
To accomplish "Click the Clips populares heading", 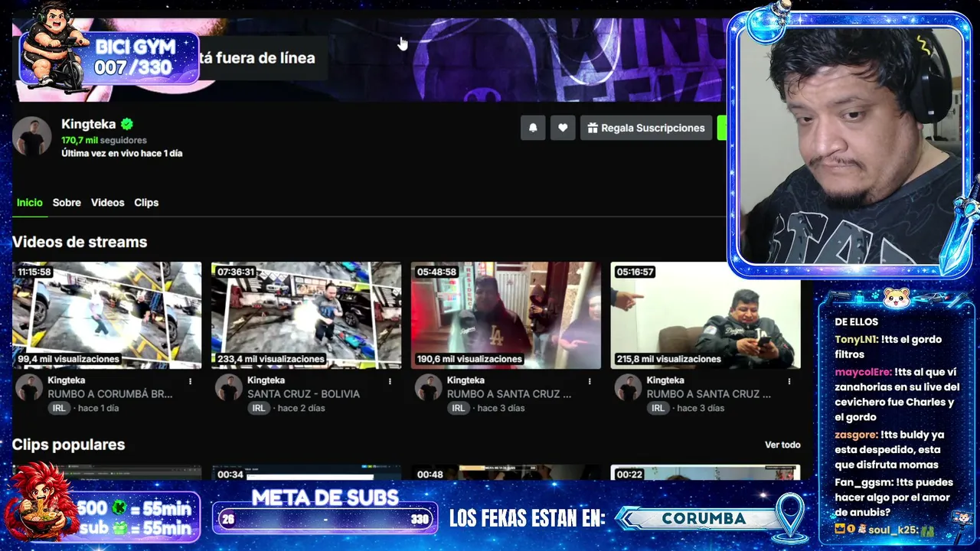I will click(x=68, y=445).
